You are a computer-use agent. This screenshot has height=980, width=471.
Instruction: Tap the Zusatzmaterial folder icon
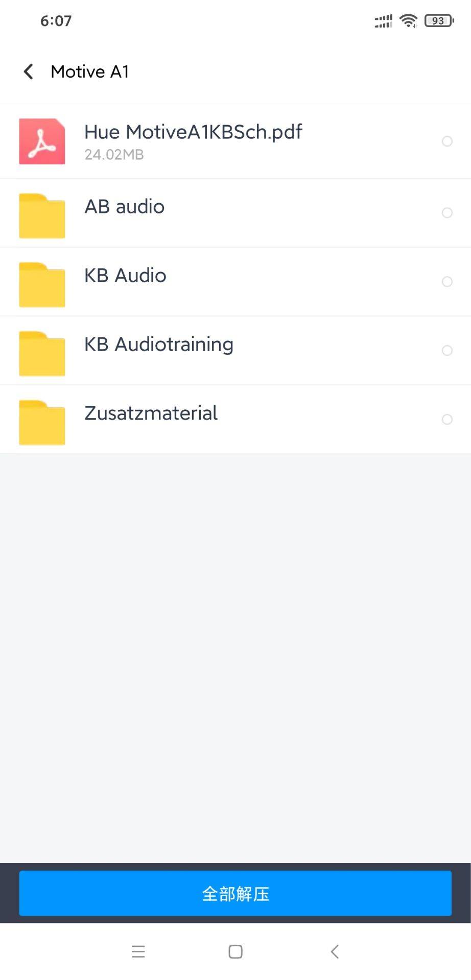(x=42, y=422)
